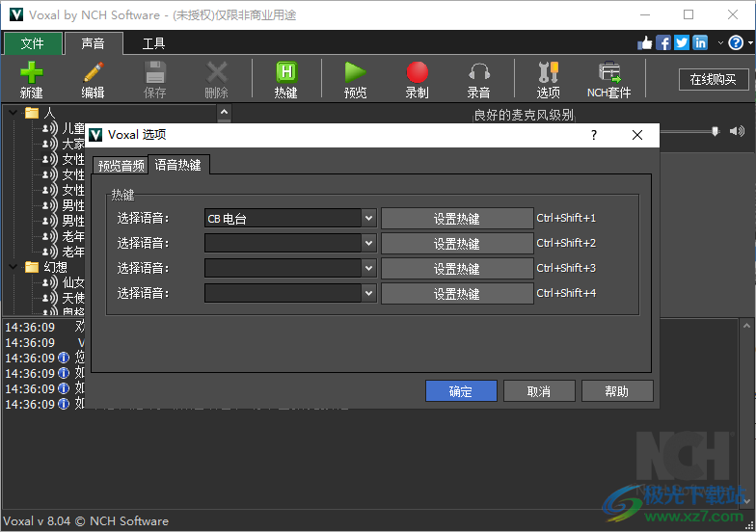Open voice dropdown for Ctrl+Shift+4

368,293
